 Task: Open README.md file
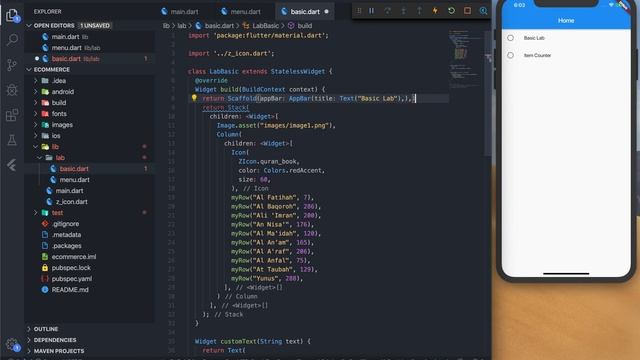click(70, 290)
